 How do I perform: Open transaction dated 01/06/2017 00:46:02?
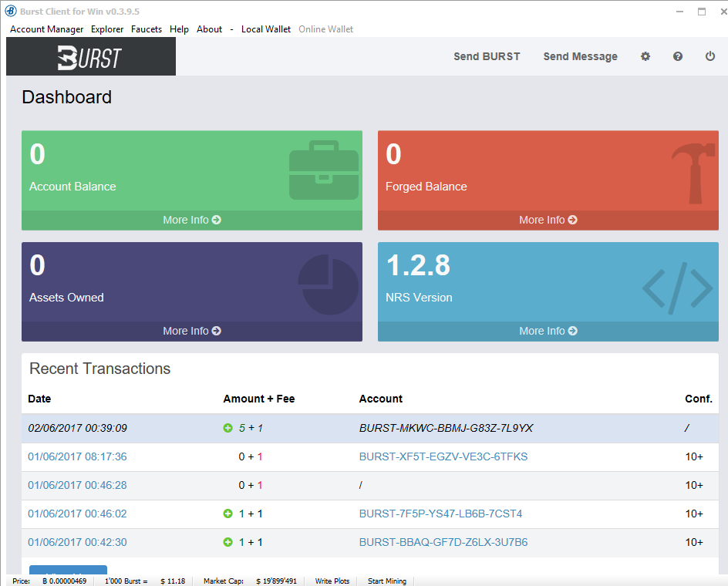point(77,514)
